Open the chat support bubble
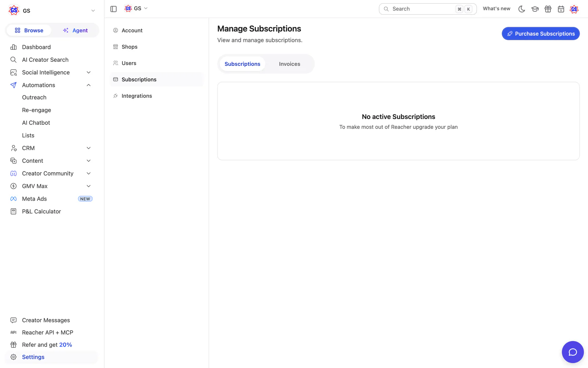The height and width of the screenshot is (368, 588). (x=573, y=352)
